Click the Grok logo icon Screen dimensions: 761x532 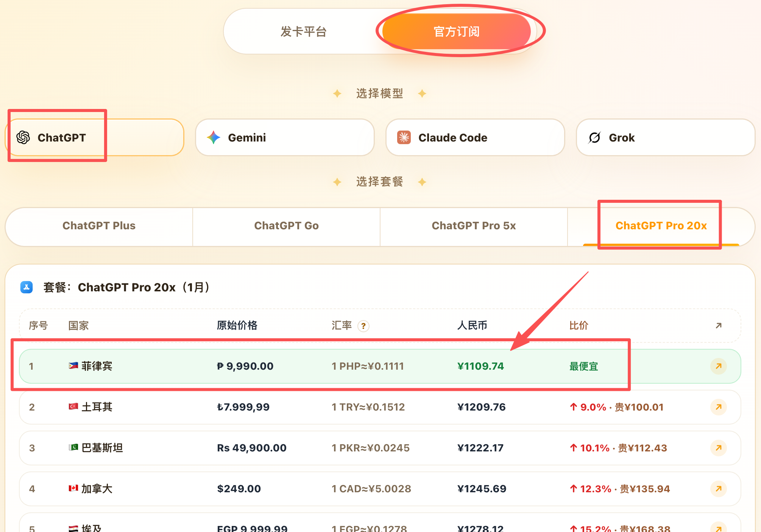click(594, 137)
